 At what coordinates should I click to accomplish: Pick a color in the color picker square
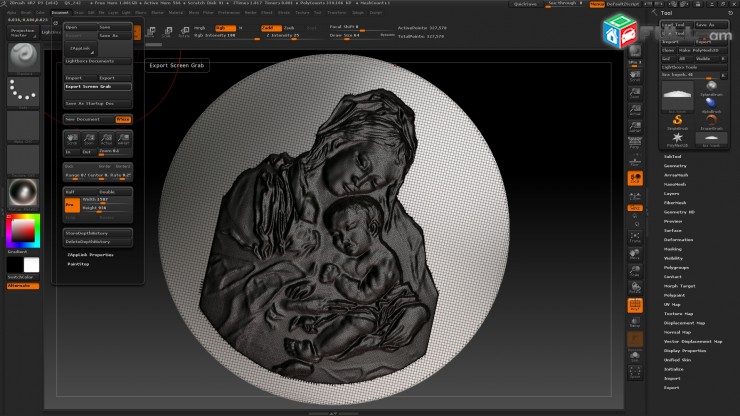pos(23,231)
